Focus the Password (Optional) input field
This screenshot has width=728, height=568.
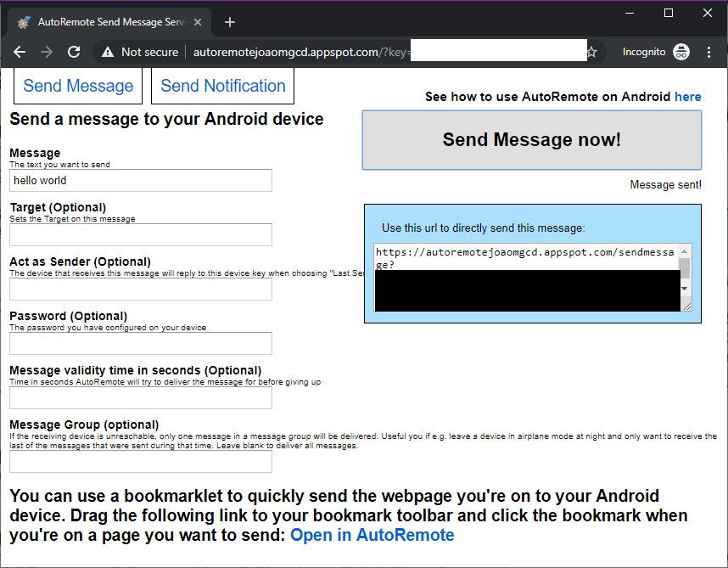141,343
